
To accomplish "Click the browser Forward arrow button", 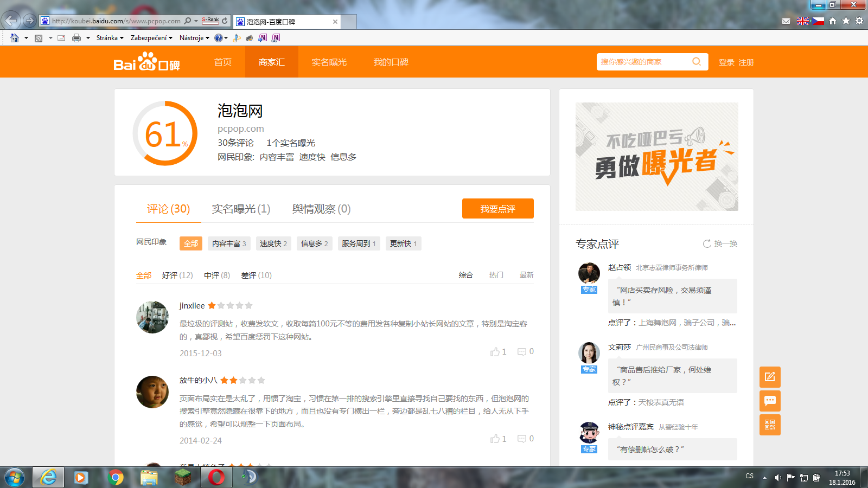I will (30, 21).
